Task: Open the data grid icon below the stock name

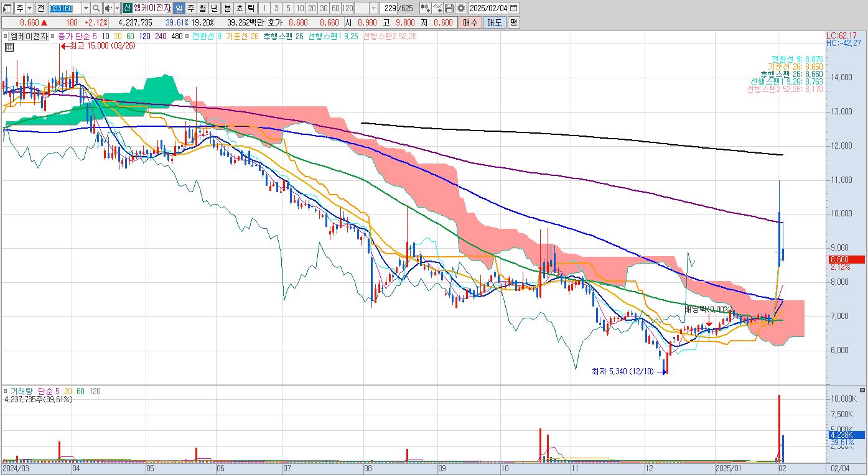Action: pos(9,46)
